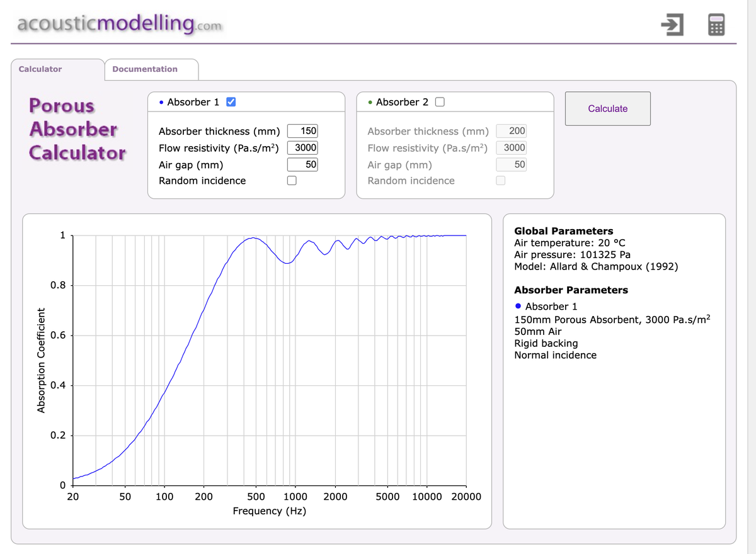Screen dimensions: 756x554
Task: Click the blue dot beside Absorber 1
Action: point(162,103)
